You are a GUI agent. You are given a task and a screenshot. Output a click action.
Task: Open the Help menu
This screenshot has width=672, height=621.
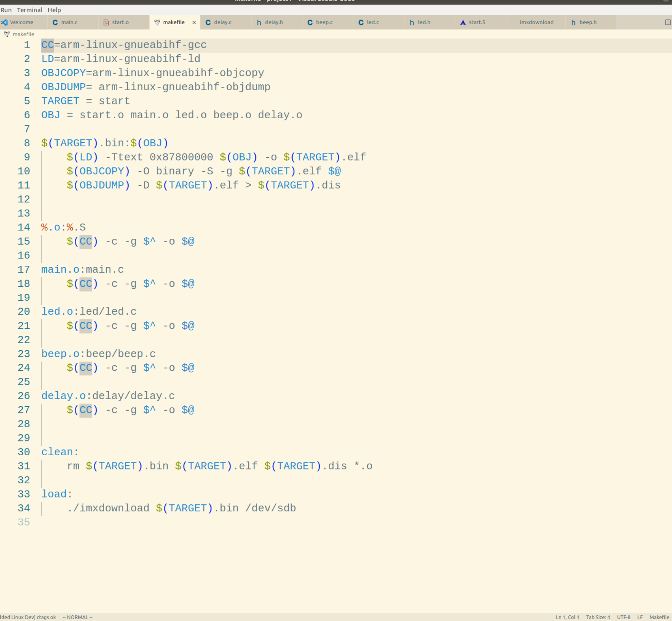tap(54, 10)
